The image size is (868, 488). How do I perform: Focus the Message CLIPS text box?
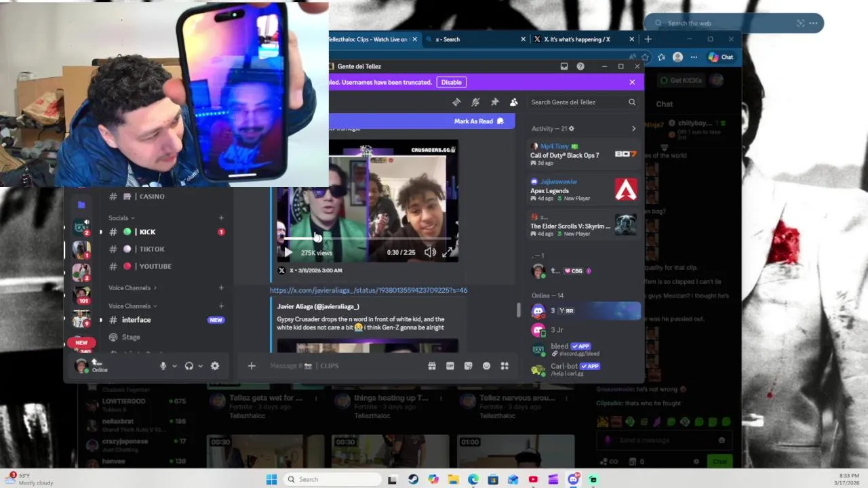[342, 366]
